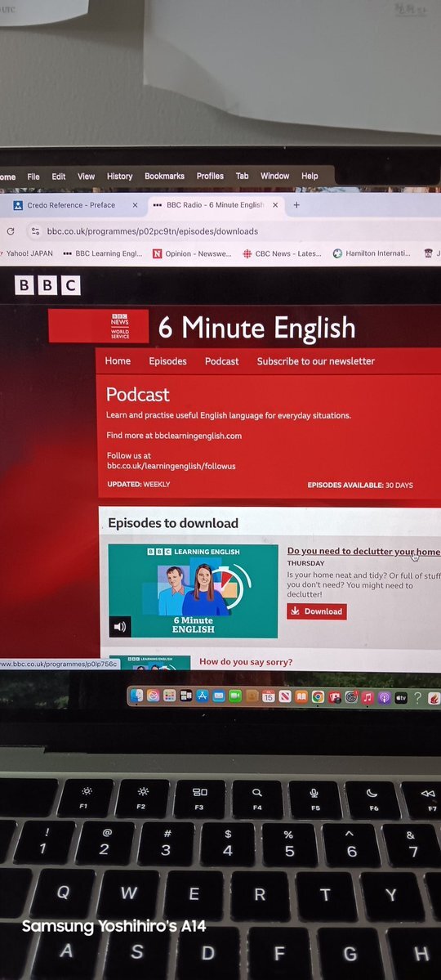The height and width of the screenshot is (980, 441).
Task: Open the History menu
Action: point(119,177)
